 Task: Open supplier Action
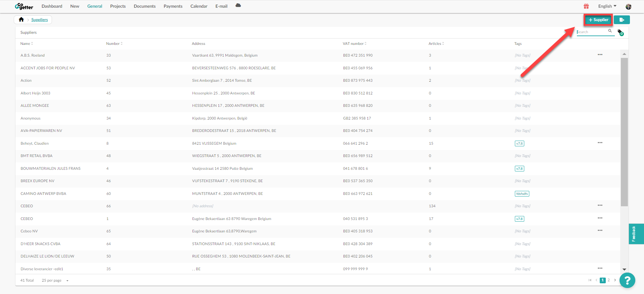click(x=26, y=80)
